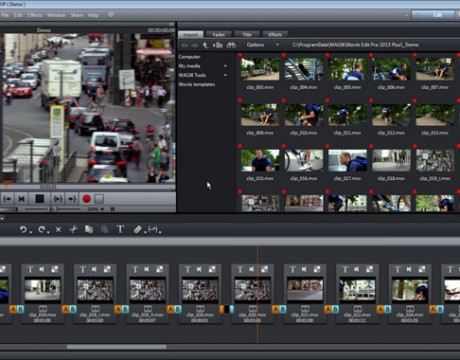Click the effects icon on clip_019_I.mxv storyboard clip
The image size is (460, 360).
[x=107, y=269]
